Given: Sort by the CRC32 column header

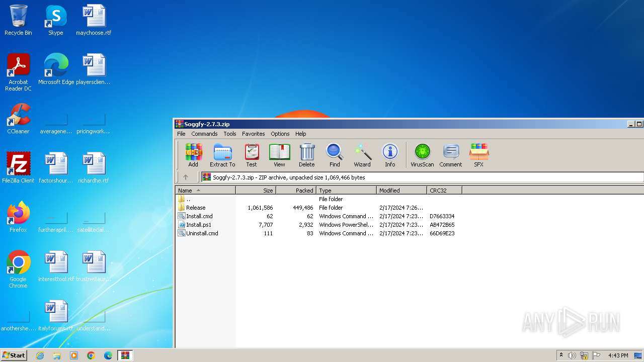Looking at the screenshot, I should point(444,191).
